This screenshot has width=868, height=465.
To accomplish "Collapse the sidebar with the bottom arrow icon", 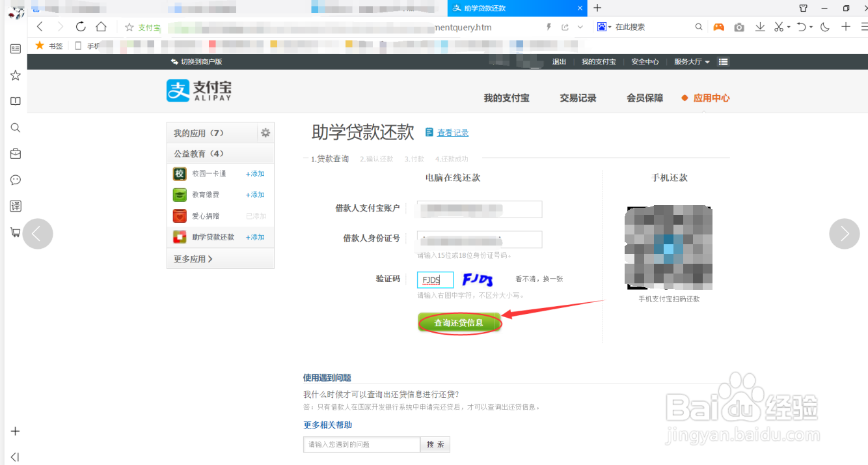I will click(x=16, y=457).
